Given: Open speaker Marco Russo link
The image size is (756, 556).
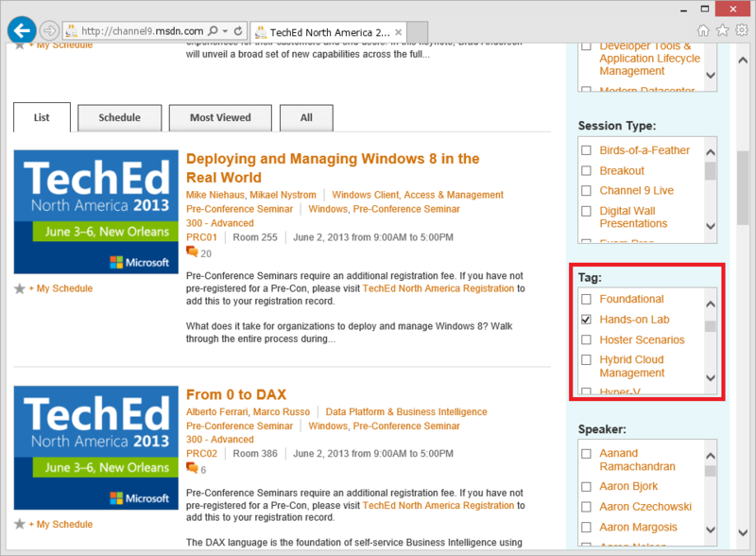Looking at the screenshot, I should 282,412.
